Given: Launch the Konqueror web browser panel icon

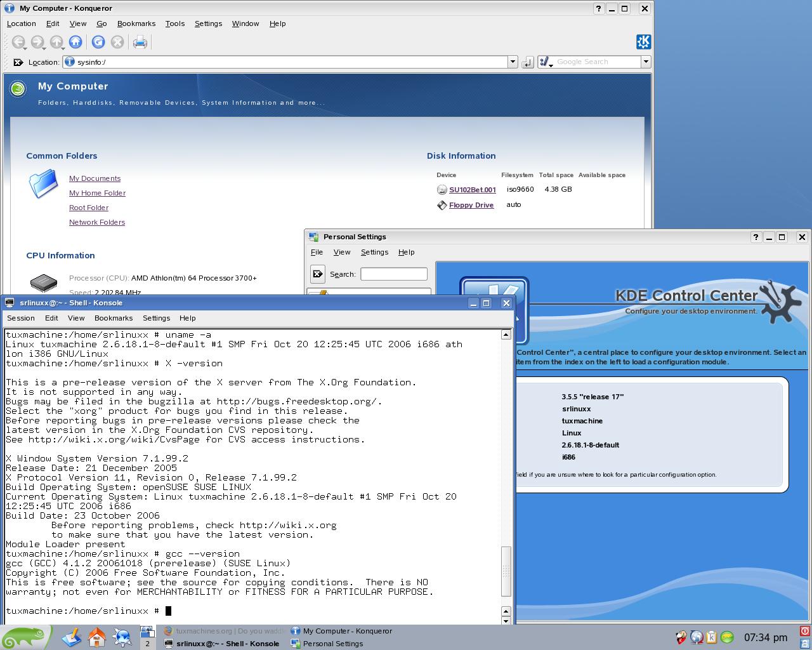Looking at the screenshot, I should click(122, 637).
